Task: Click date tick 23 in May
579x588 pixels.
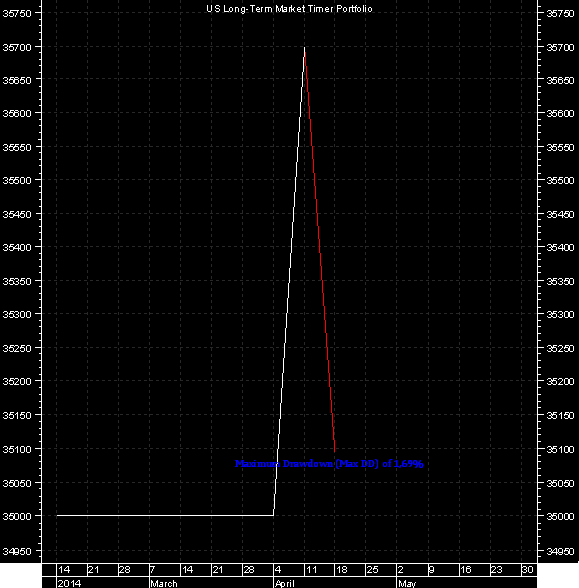Action: click(496, 570)
